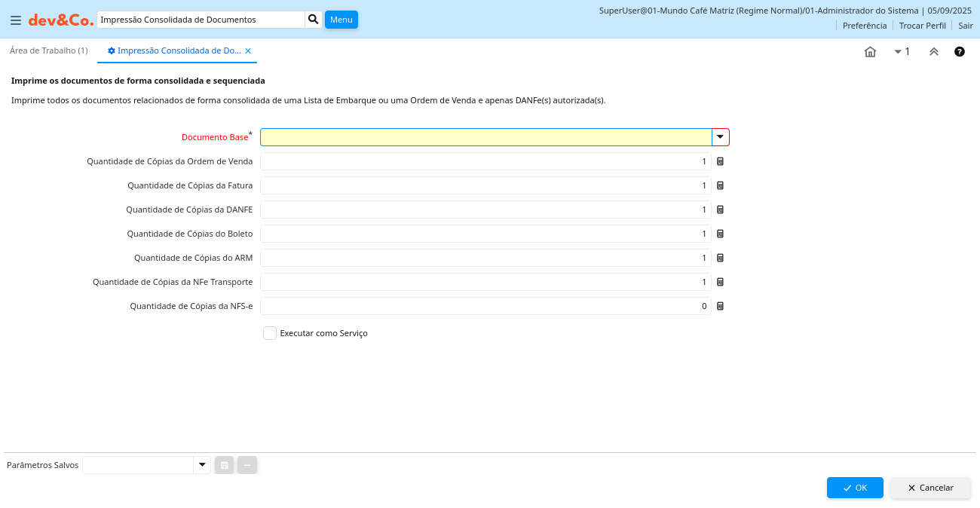Screen dimensions: 980x508
Task: Go to home via house icon
Action: tap(870, 52)
